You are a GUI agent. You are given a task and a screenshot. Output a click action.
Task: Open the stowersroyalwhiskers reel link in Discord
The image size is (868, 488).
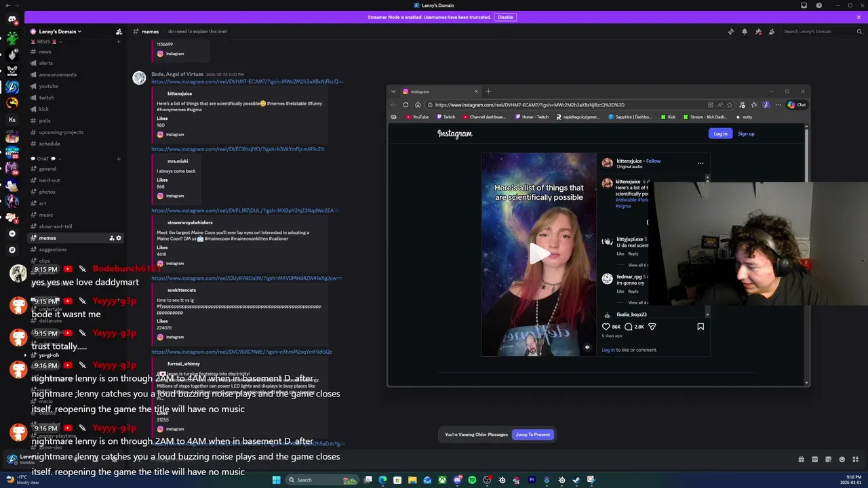tap(245, 210)
